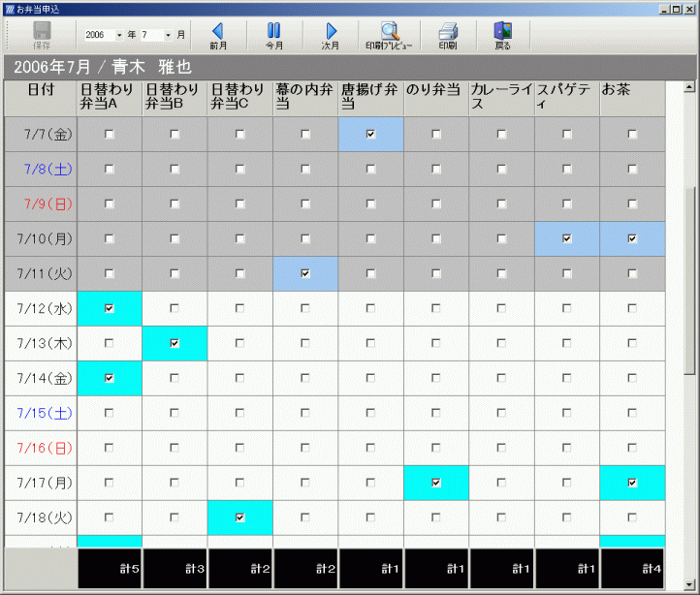Click the 日替わり弁当C column header
Screen dimensions: 700x595
click(240, 99)
